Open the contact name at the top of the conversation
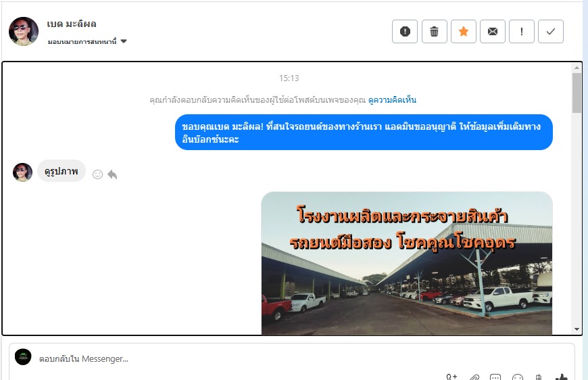 (x=72, y=24)
